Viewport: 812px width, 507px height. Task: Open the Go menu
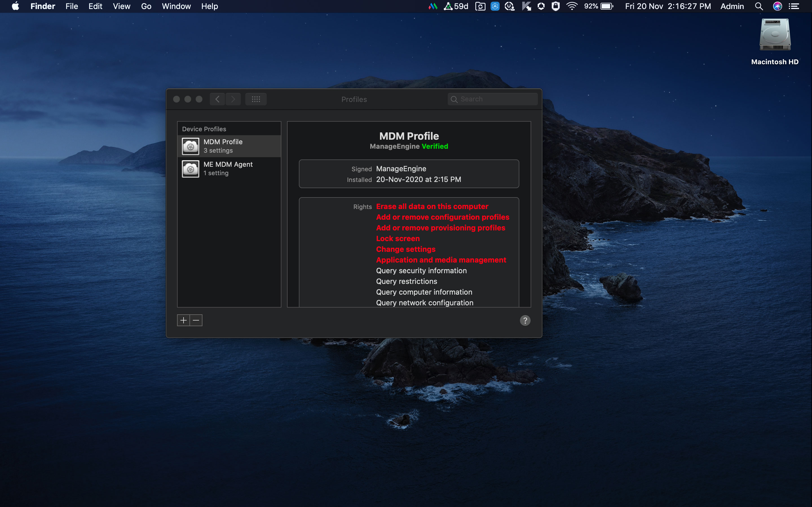click(x=146, y=6)
